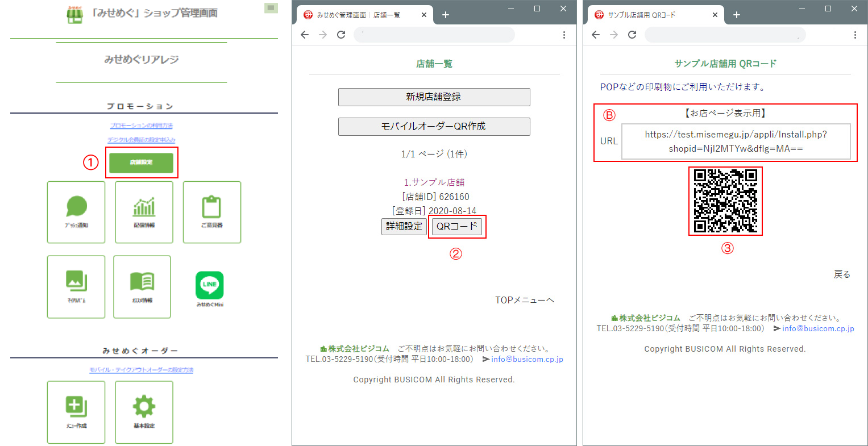Image resolution: width=868 pixels, height=446 pixels.
Task: Click the モバイルオーダーQR作成 button
Action: pos(434,127)
